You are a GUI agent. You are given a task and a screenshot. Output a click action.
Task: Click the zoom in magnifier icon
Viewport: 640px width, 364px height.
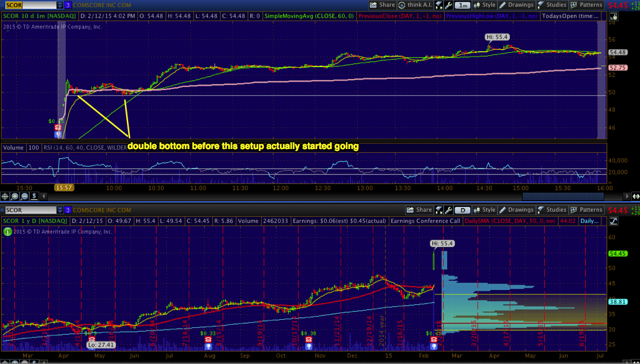click(x=15, y=196)
